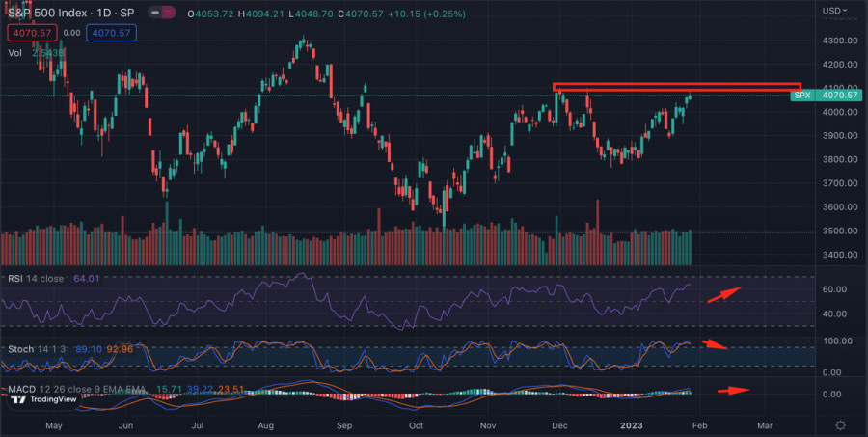Open the USD currency dropdown
Viewport: 868px width, 437px height.
[835, 11]
